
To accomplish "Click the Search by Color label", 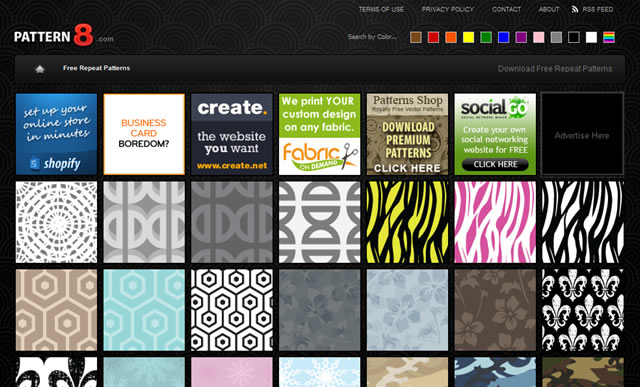I will click(372, 37).
